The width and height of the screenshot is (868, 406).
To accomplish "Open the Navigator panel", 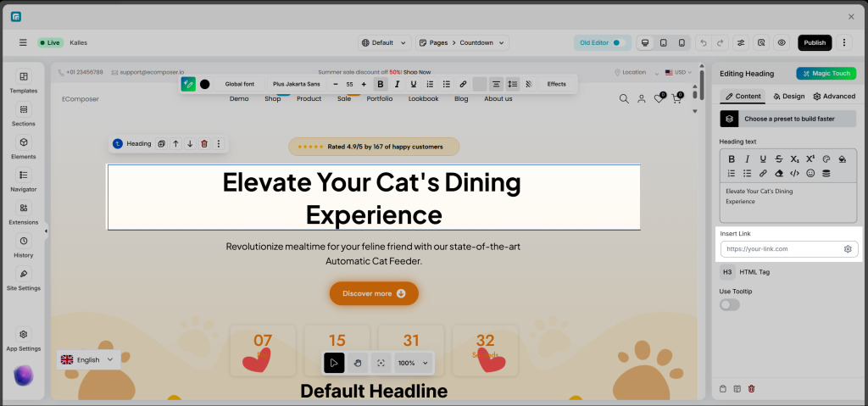I will [23, 180].
